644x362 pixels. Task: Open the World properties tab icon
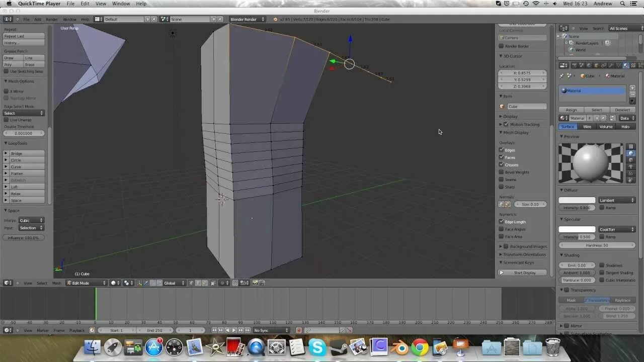[589, 65]
